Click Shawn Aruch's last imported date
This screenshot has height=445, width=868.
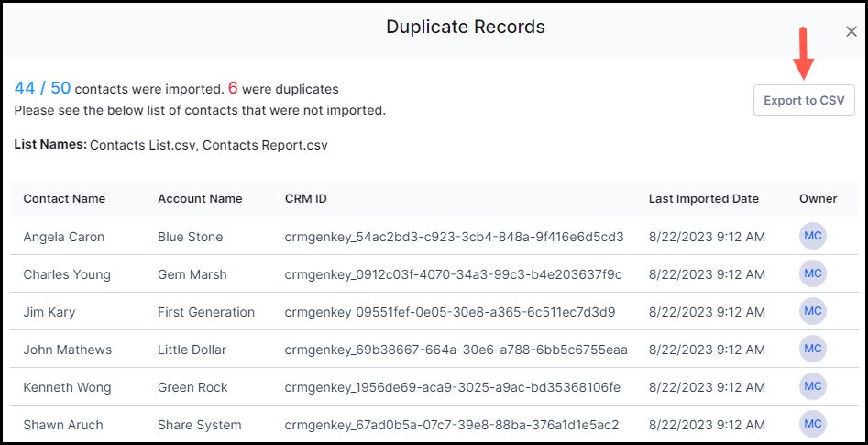pyautogui.click(x=707, y=425)
